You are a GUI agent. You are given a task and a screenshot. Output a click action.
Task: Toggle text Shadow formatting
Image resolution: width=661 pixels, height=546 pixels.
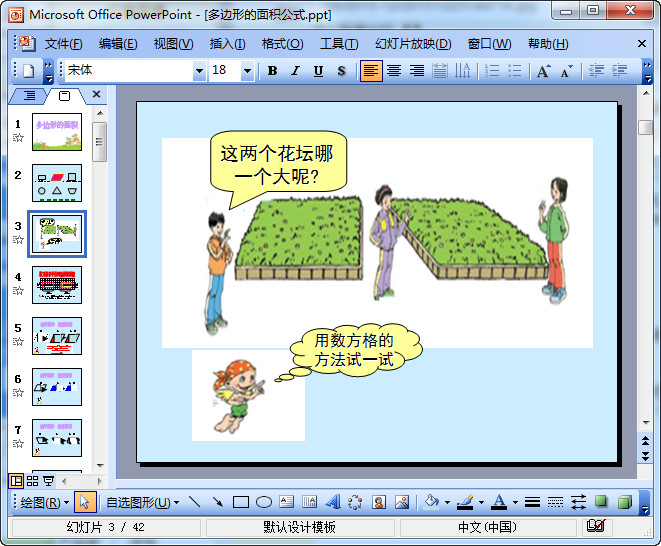341,71
